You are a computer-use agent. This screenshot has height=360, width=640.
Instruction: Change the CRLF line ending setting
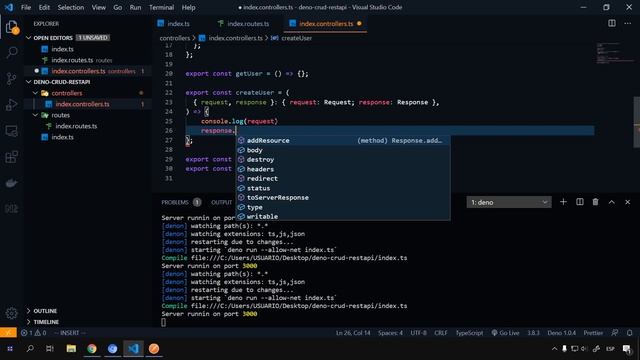click(440, 333)
